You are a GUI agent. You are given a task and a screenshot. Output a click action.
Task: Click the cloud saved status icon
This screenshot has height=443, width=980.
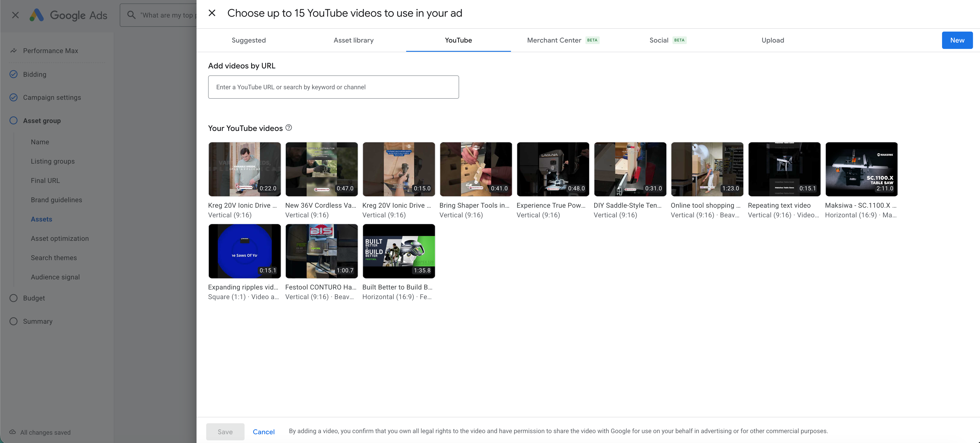13,432
